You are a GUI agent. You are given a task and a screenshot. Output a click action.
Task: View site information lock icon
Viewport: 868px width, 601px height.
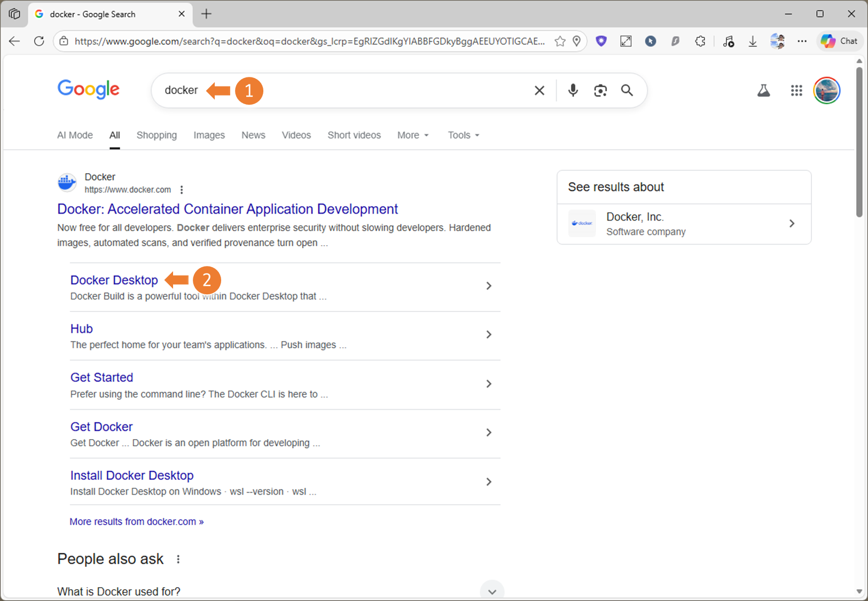[64, 41]
